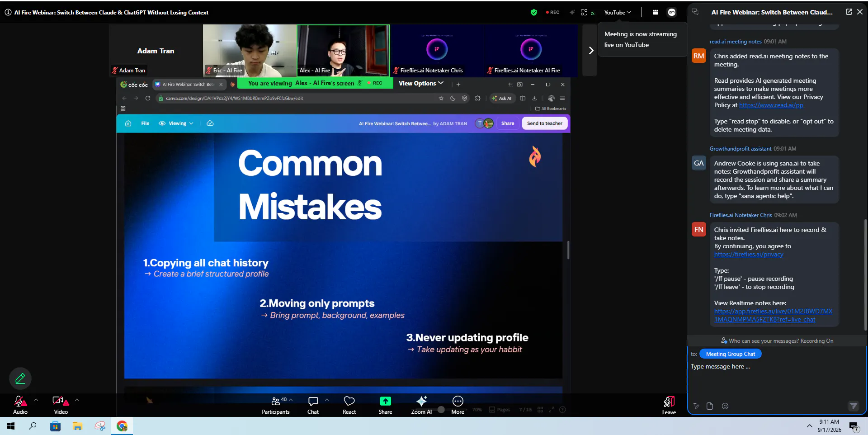Select Eric - AI Fire video tile
The height and width of the screenshot is (435, 868).
(x=250, y=50)
